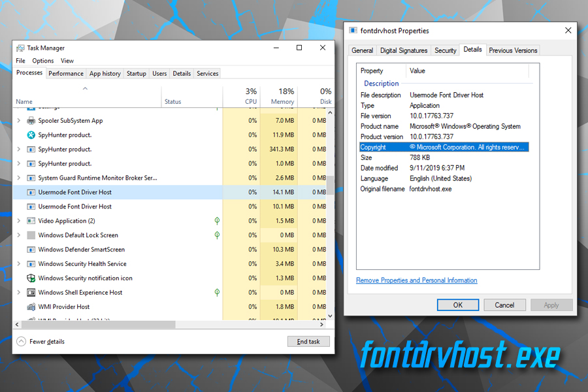Screen dimensions: 588x392
Task: Click the Windows Shell Experience Host icon
Action: [31, 292]
